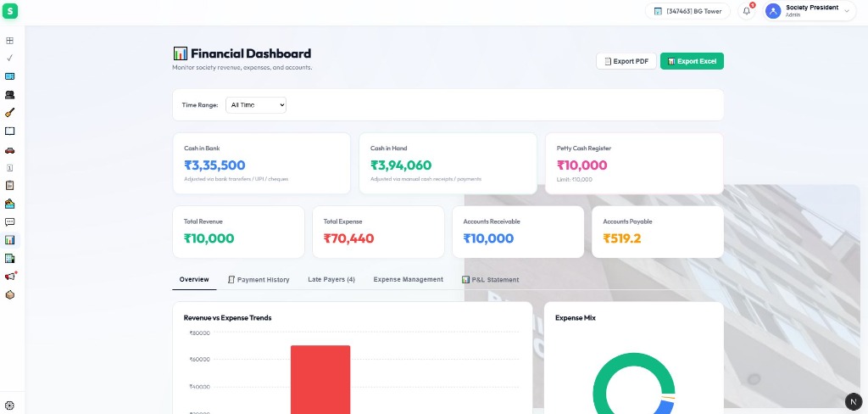
Task: Click the ₹70,440 amount
Action: [x=348, y=238]
